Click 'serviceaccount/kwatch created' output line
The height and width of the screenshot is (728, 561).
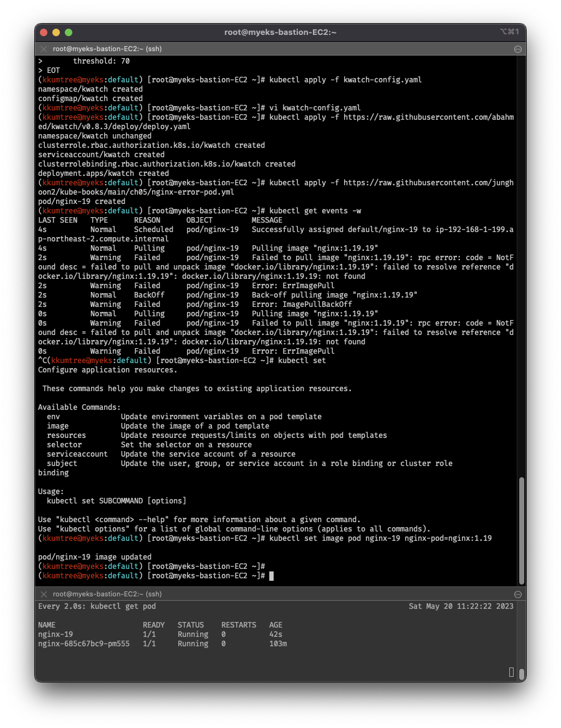[x=101, y=155]
